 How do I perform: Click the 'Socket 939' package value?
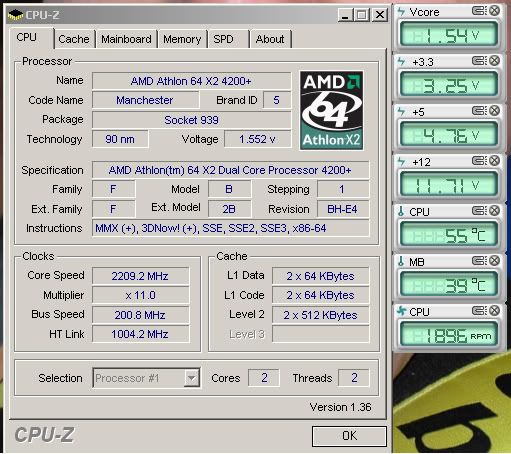(x=191, y=120)
